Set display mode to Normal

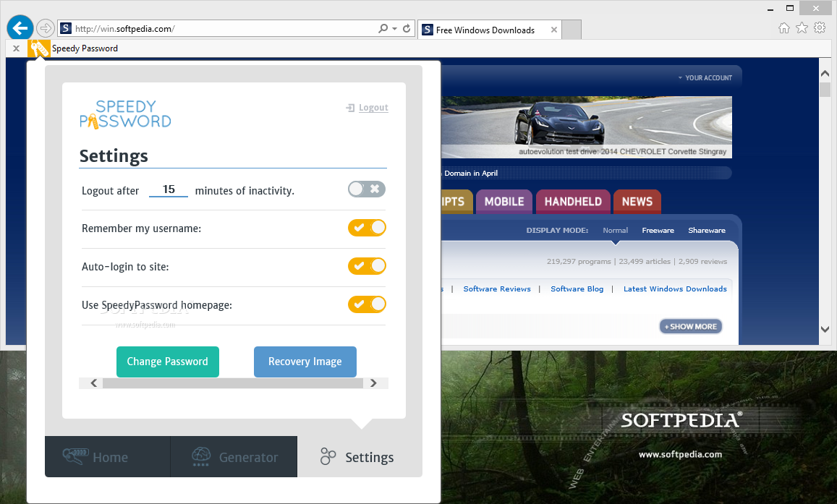pyautogui.click(x=615, y=231)
